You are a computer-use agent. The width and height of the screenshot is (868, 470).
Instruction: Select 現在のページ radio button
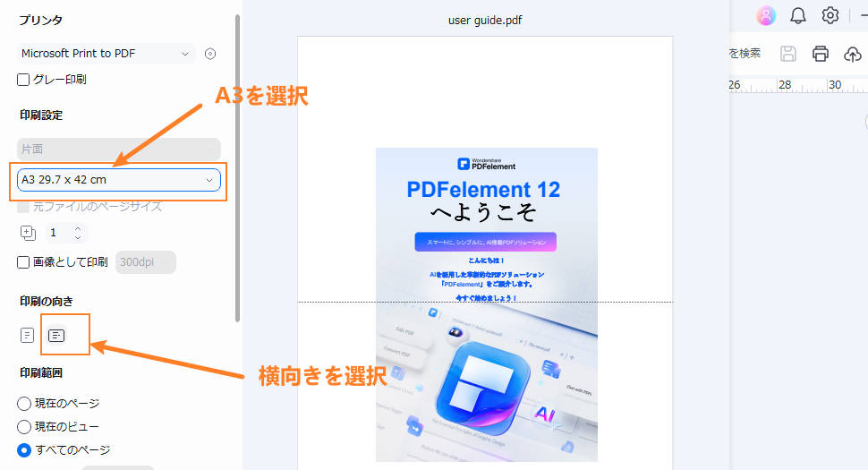tap(24, 404)
